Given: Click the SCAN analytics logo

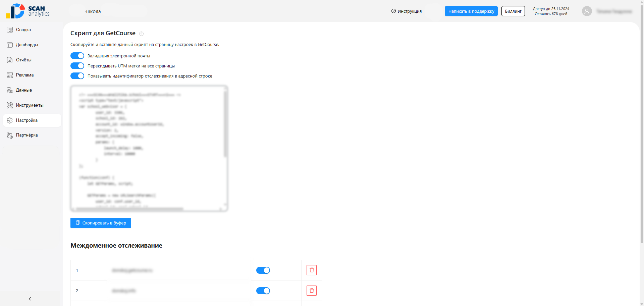Looking at the screenshot, I should [x=28, y=11].
